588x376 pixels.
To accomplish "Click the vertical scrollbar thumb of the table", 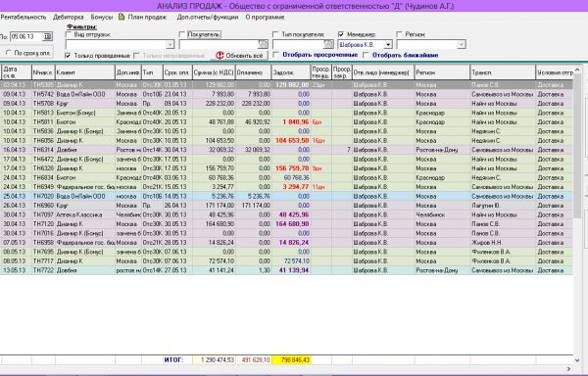I will pyautogui.click(x=577, y=146).
